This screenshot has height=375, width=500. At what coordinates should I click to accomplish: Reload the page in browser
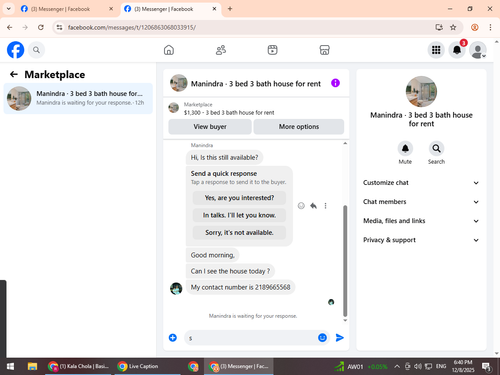point(41,27)
